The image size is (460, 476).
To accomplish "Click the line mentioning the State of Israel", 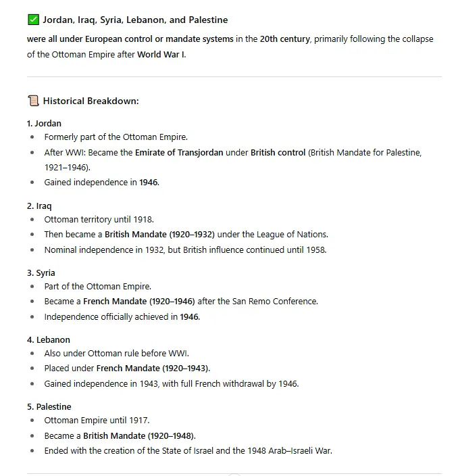I will pos(188,450).
